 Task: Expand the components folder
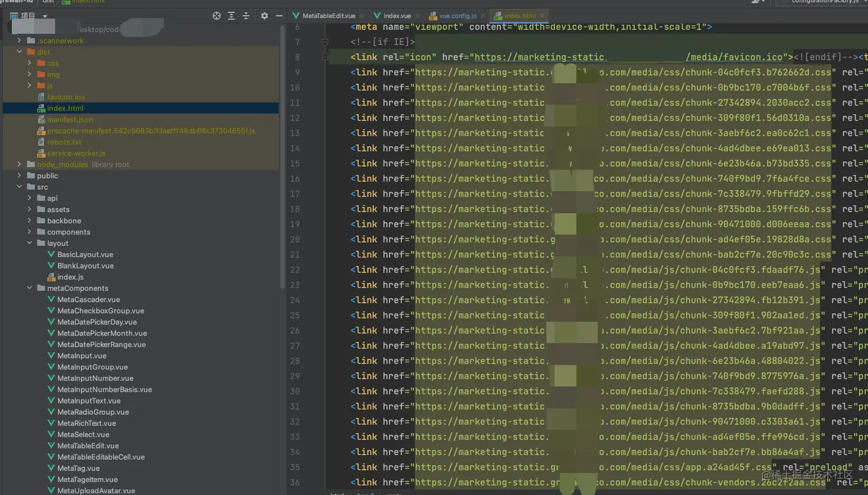[29, 232]
